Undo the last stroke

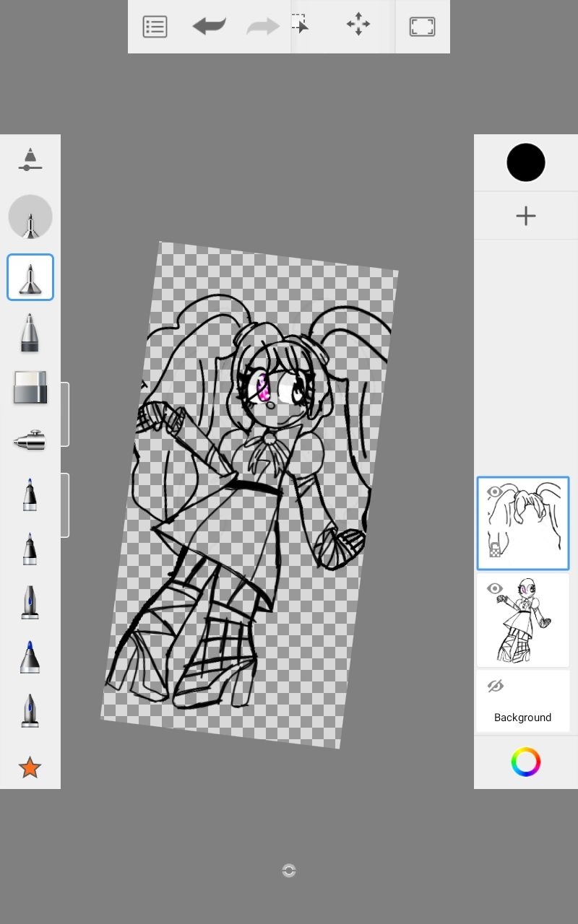209,26
